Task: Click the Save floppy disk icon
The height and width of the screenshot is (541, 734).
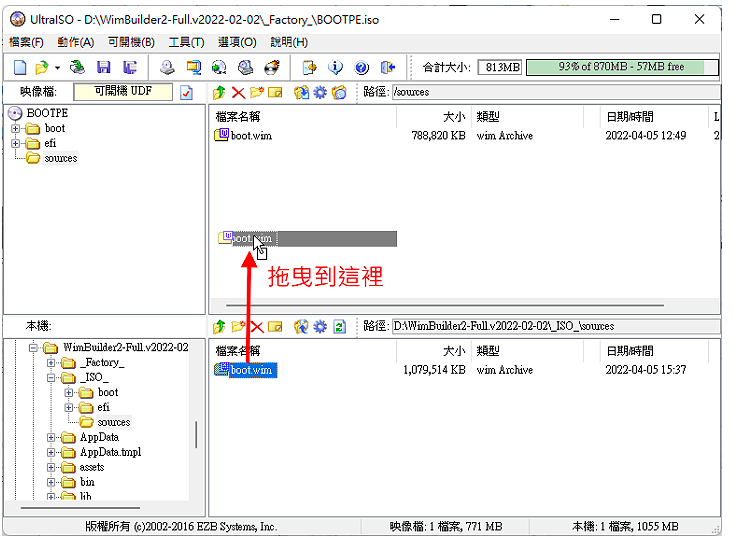Action: point(103,67)
